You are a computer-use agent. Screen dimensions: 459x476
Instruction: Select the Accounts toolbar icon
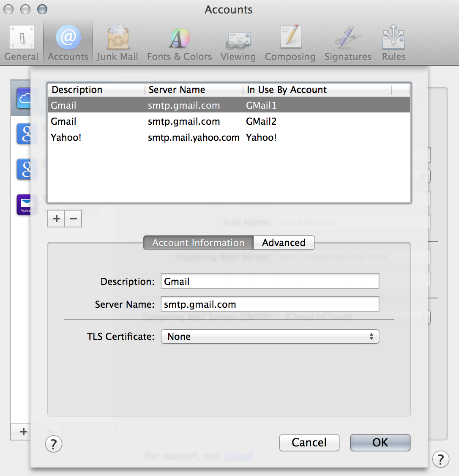point(68,44)
